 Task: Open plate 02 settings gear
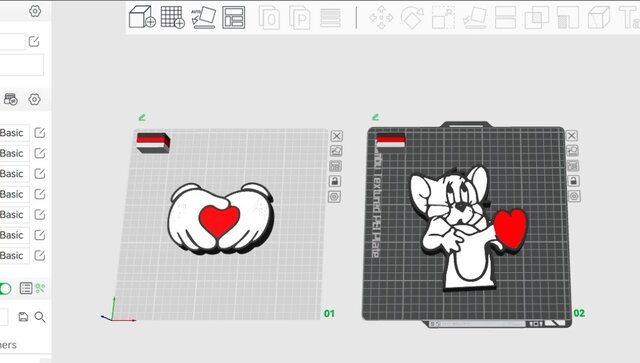pos(574,196)
